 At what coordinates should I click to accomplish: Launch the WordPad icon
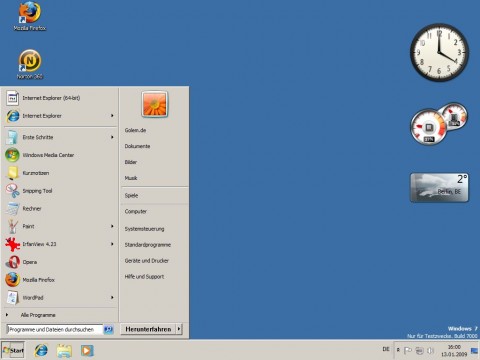13,298
